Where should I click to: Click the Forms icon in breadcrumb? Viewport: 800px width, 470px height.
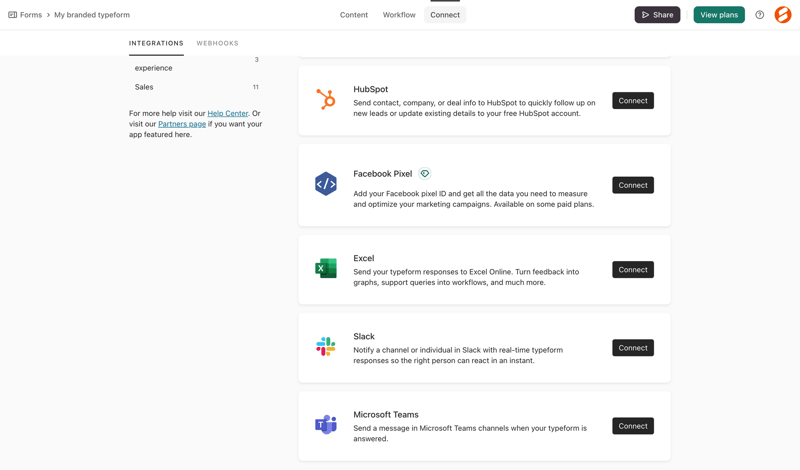(x=12, y=15)
